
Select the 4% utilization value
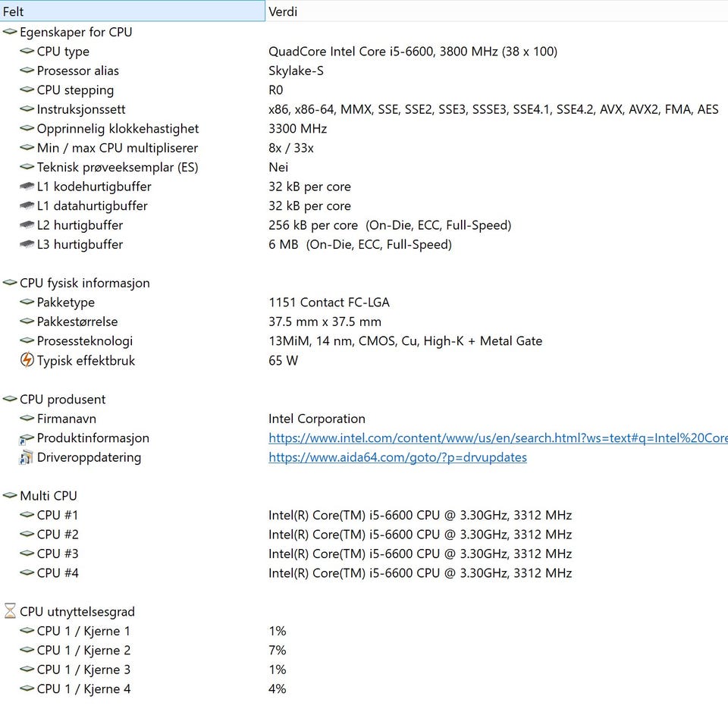pos(278,688)
